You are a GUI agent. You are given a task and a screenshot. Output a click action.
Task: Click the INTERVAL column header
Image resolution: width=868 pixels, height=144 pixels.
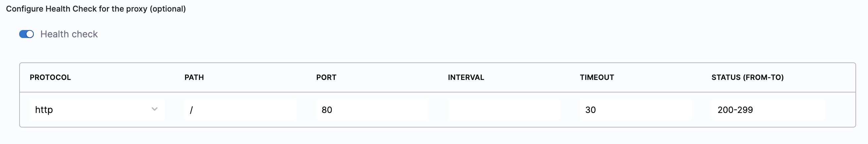(x=466, y=77)
